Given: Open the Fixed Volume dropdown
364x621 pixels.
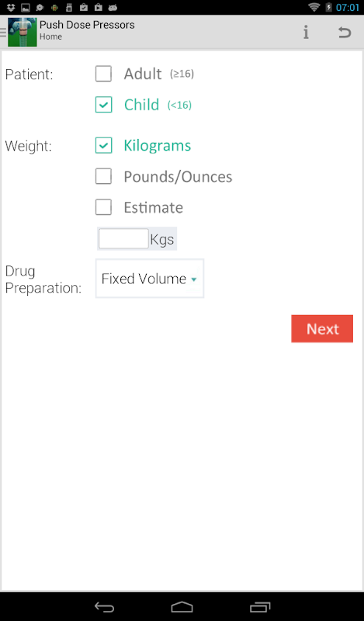Looking at the screenshot, I should click(x=150, y=279).
